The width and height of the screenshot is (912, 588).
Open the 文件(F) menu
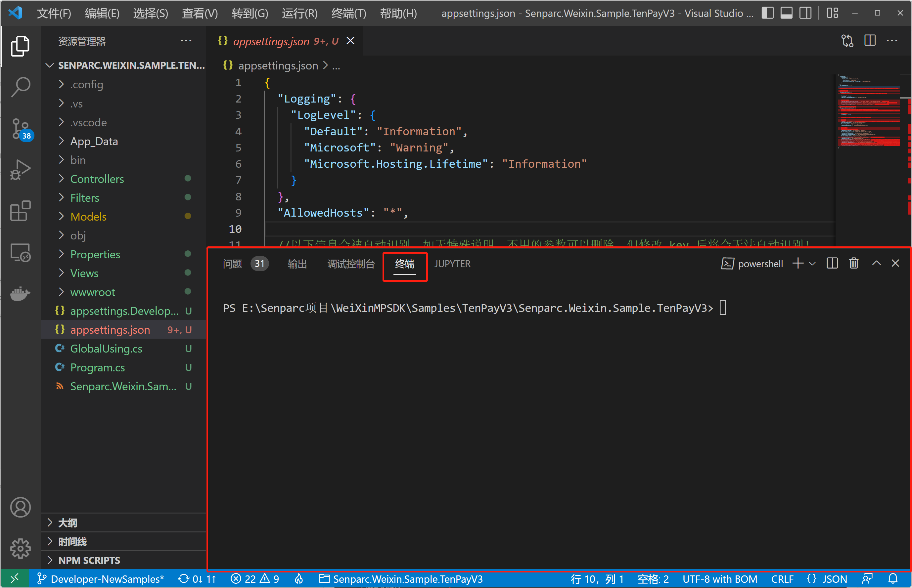54,13
